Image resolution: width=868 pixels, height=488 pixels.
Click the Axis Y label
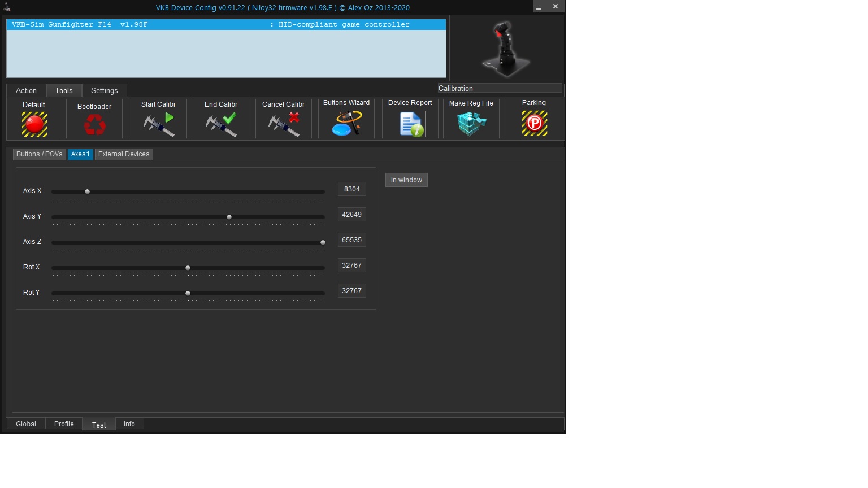(32, 216)
